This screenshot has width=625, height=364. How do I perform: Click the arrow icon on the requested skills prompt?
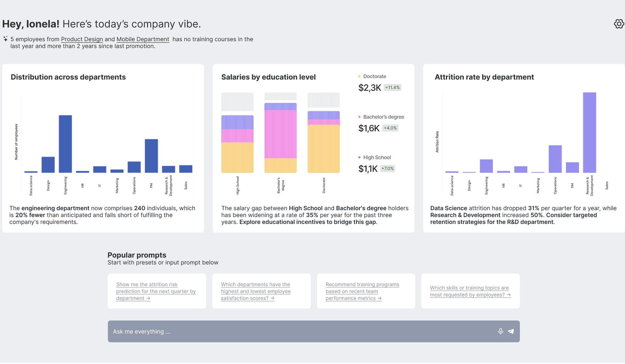(x=509, y=295)
